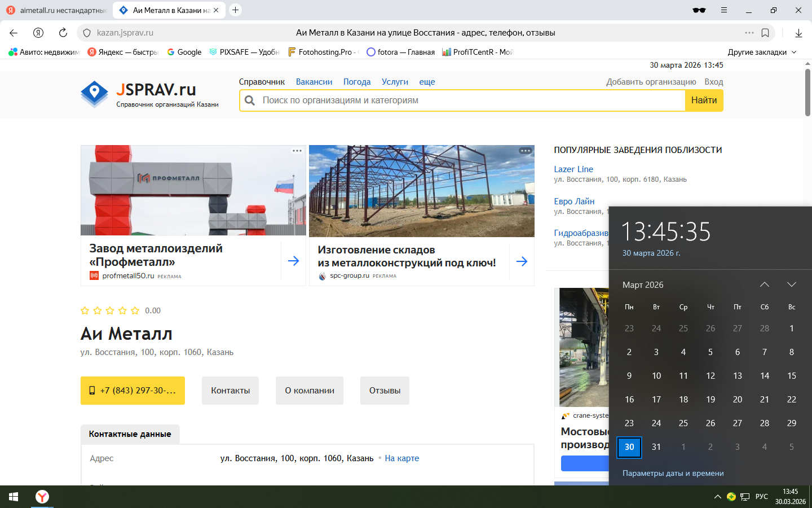Click the page vertical scrollbar thumb

pos(807,92)
